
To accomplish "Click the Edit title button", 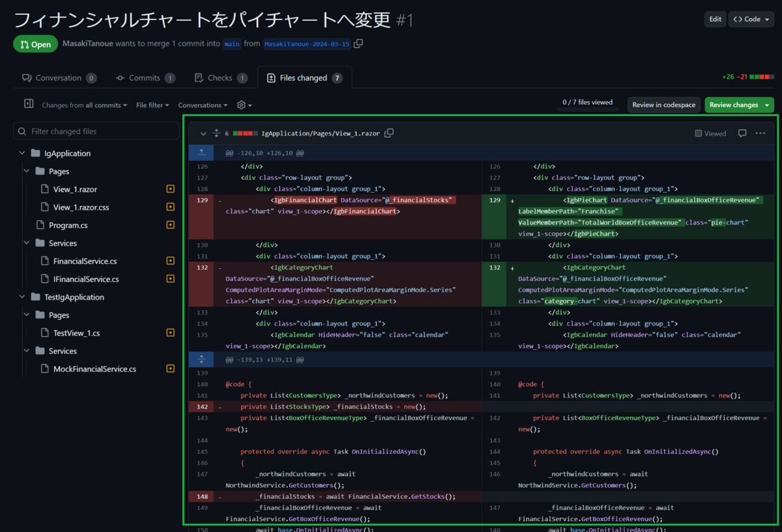I will (x=715, y=19).
